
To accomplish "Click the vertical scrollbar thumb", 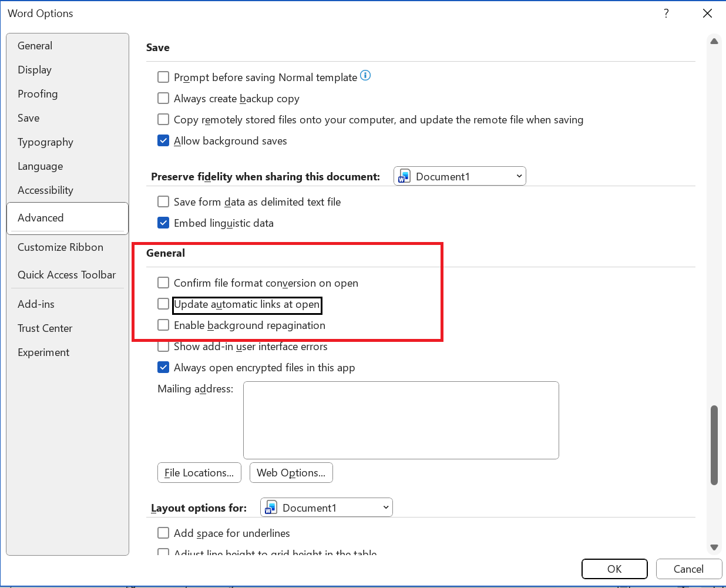I will 714,445.
